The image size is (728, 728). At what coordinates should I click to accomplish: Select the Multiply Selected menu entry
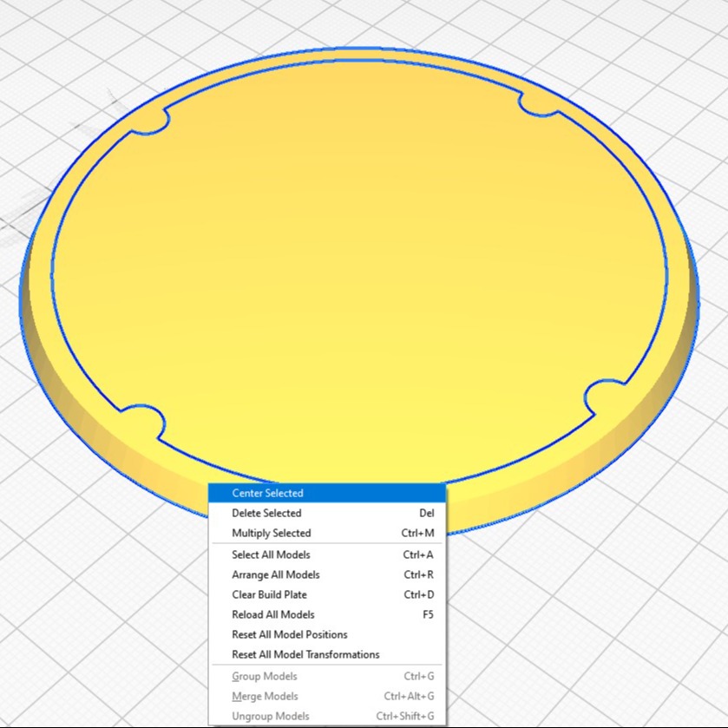pos(271,533)
